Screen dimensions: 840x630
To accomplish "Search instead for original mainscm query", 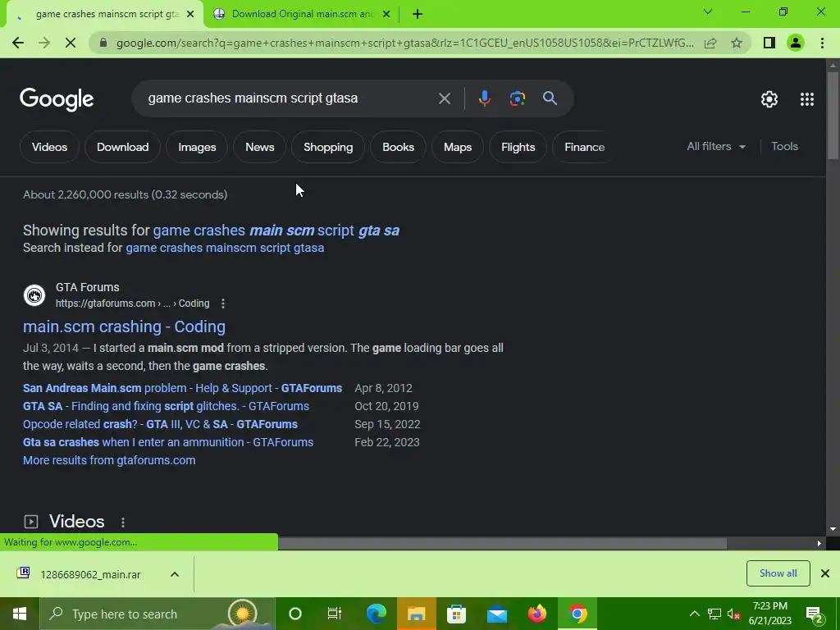I will coord(225,248).
